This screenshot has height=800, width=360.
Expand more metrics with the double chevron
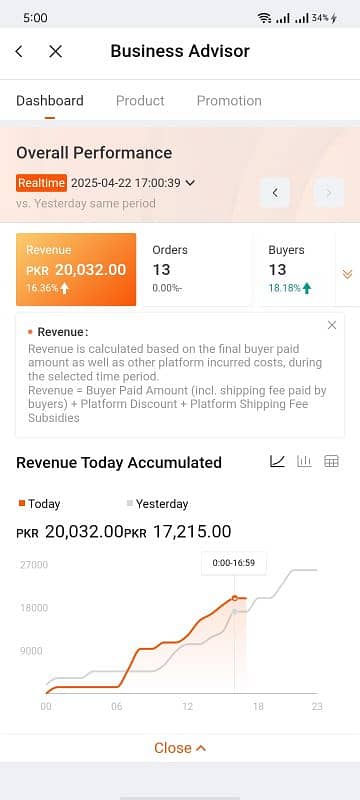347,274
